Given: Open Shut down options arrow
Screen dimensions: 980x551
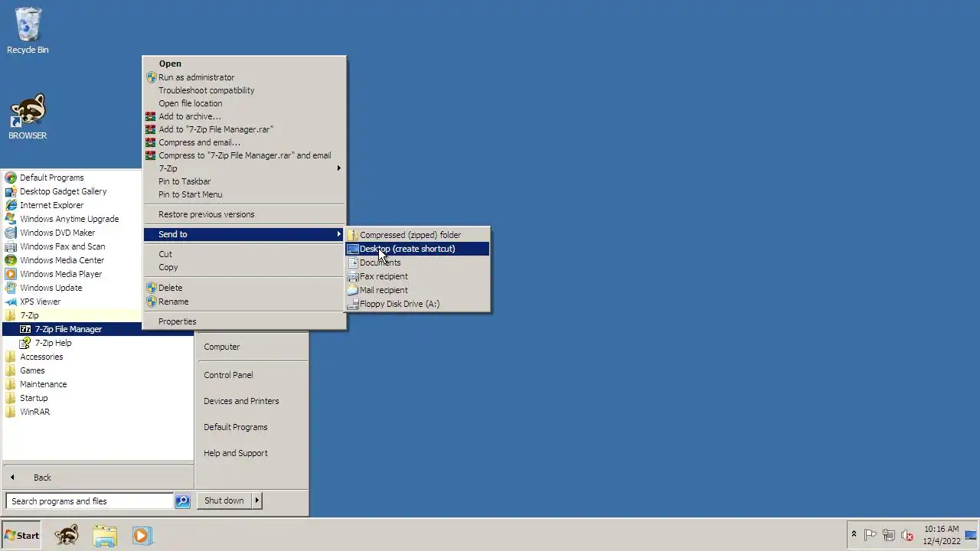Looking at the screenshot, I should pyautogui.click(x=256, y=500).
